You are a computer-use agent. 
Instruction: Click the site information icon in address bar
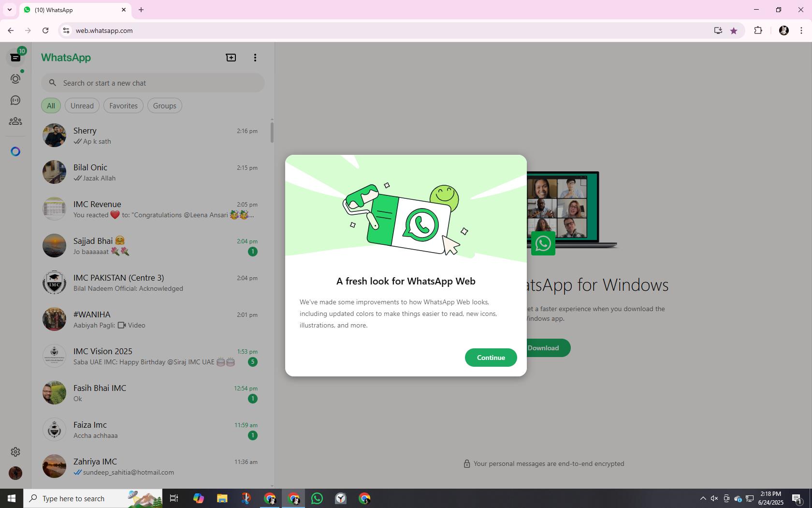click(x=66, y=30)
